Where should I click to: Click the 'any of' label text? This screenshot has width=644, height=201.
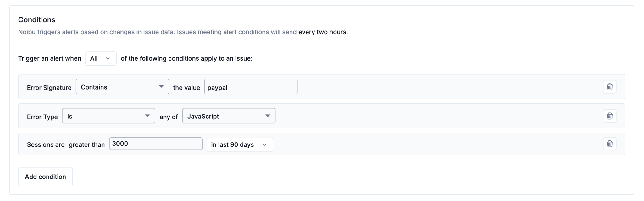click(169, 117)
